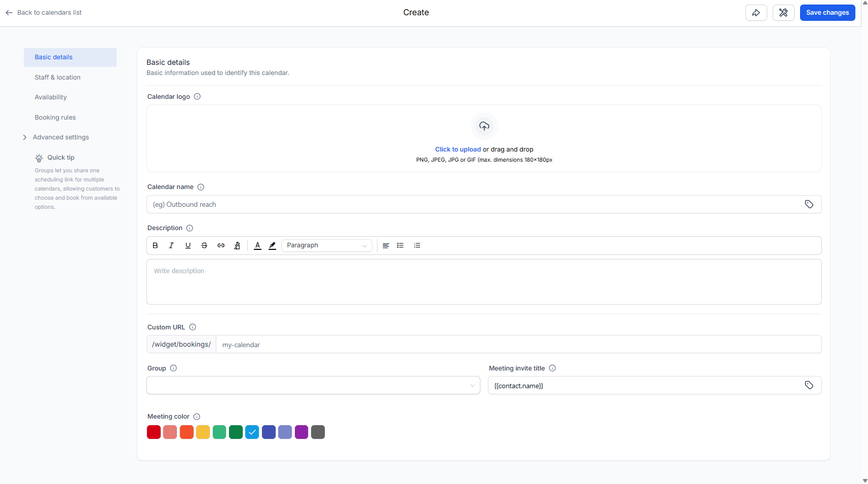Image resolution: width=868 pixels, height=484 pixels.
Task: Select the dark green meeting color
Action: click(x=236, y=432)
